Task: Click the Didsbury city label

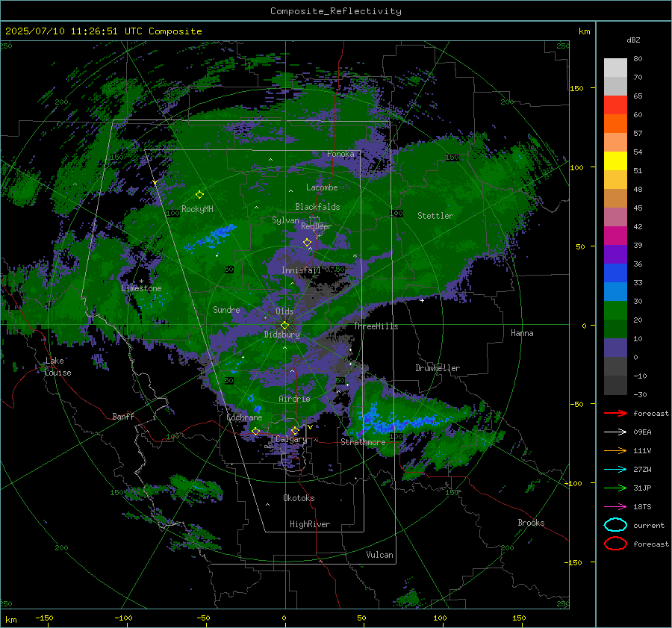Action: point(281,335)
